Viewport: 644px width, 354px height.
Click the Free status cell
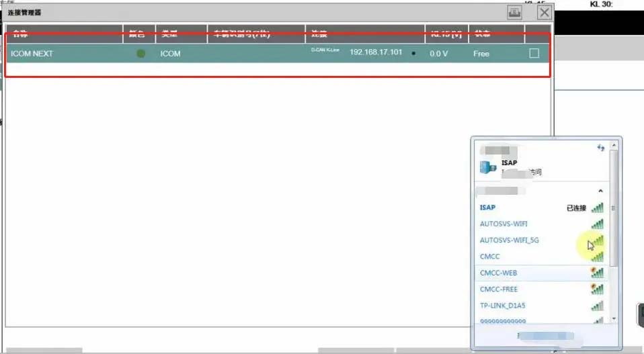tap(481, 54)
